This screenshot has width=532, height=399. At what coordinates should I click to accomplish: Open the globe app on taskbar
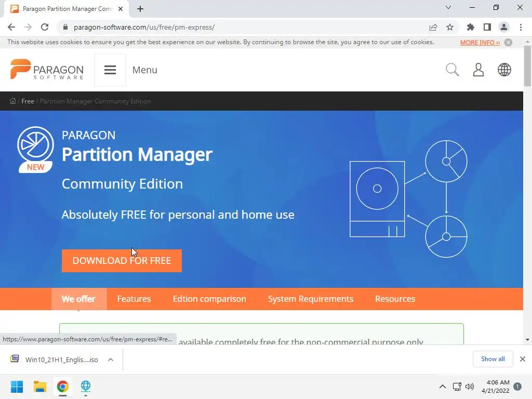(86, 387)
